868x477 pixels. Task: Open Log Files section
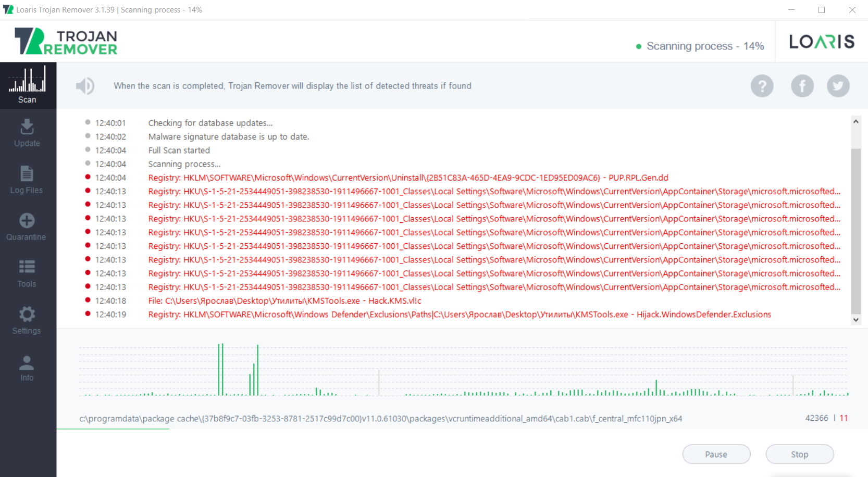point(27,180)
